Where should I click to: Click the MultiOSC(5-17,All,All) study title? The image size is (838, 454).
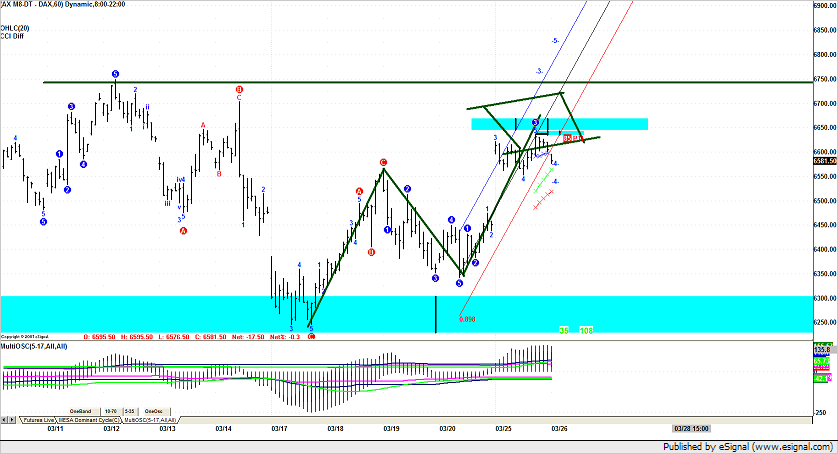(34, 345)
